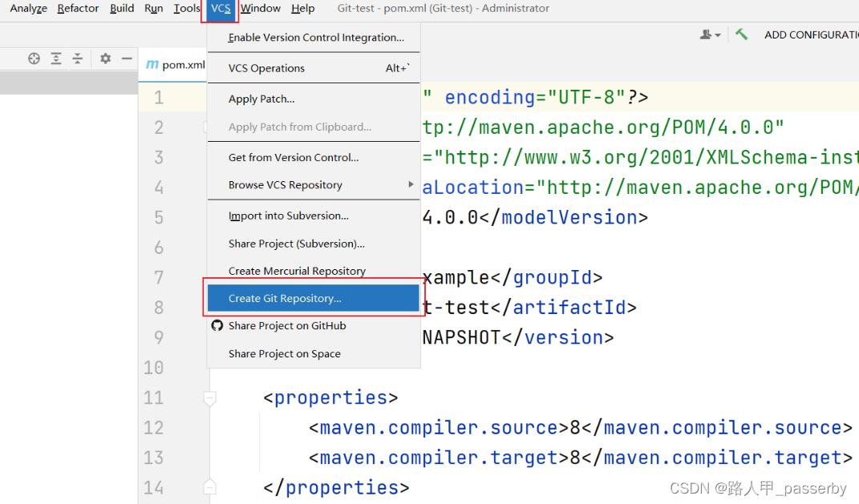Click the Build project hammer icon
The height and width of the screenshot is (504, 859).
coord(741,34)
